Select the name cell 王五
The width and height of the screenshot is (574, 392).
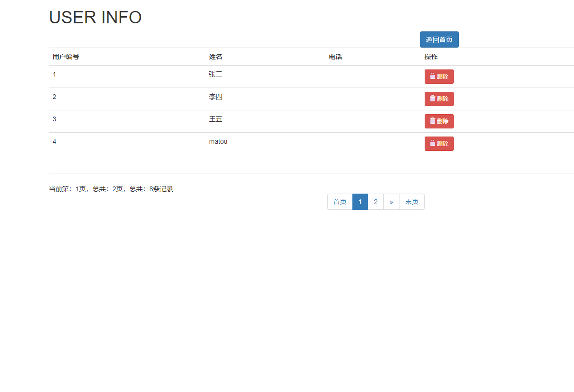point(215,119)
